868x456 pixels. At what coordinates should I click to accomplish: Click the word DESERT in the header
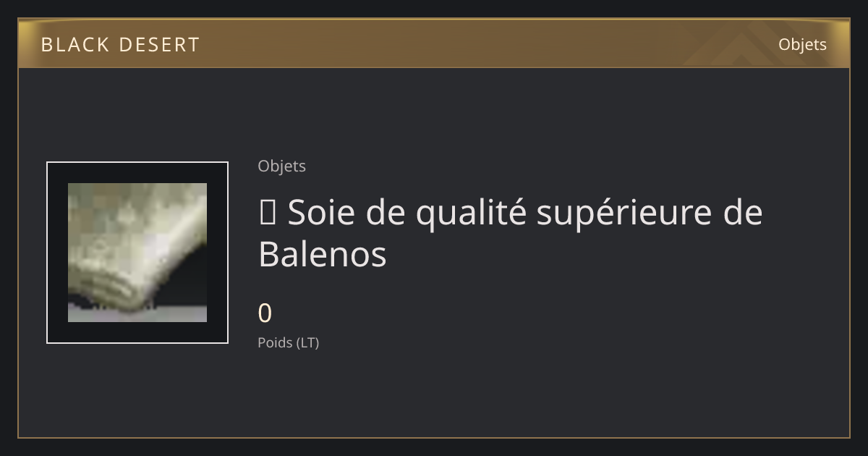point(158,45)
